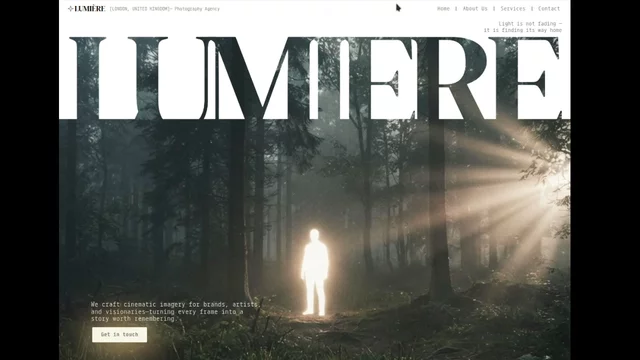This screenshot has width=640, height=360.
Task: Click the glowing human silhouette in the forest
Action: click(x=315, y=272)
